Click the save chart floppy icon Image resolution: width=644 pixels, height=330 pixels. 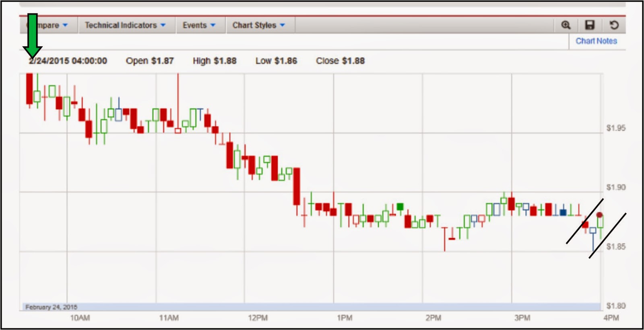[590, 25]
